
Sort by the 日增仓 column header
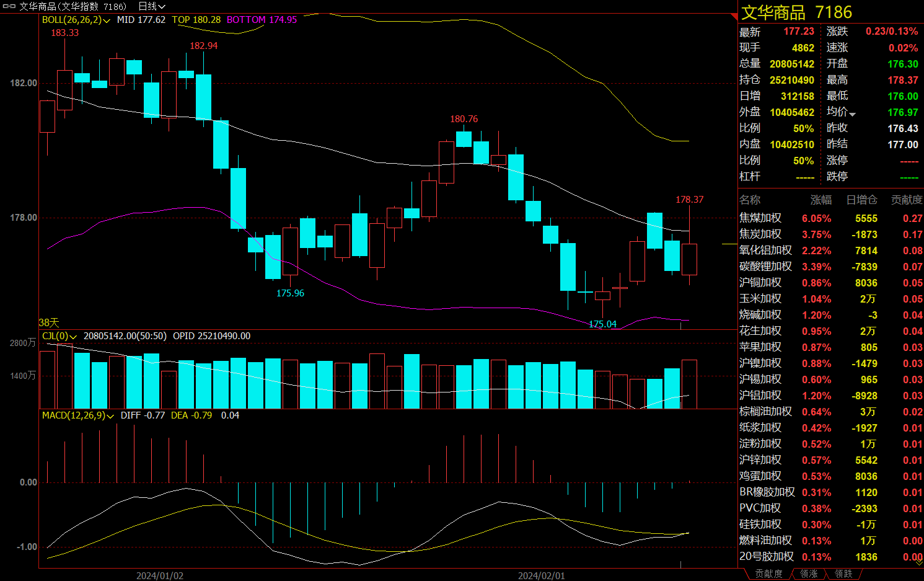click(862, 200)
